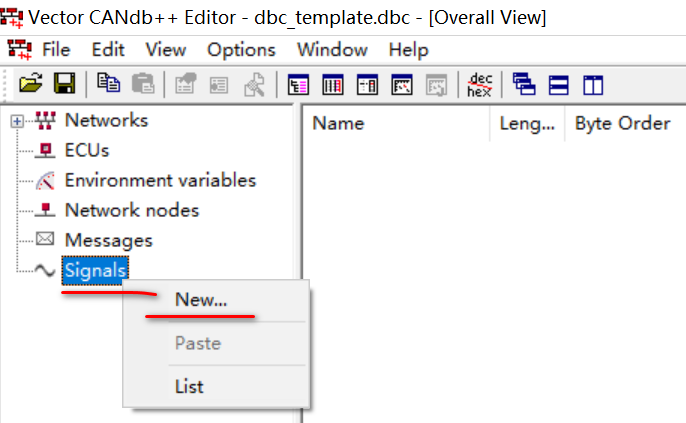Click the ECUs tree node icon
The height and width of the screenshot is (423, 686).
pyautogui.click(x=45, y=150)
